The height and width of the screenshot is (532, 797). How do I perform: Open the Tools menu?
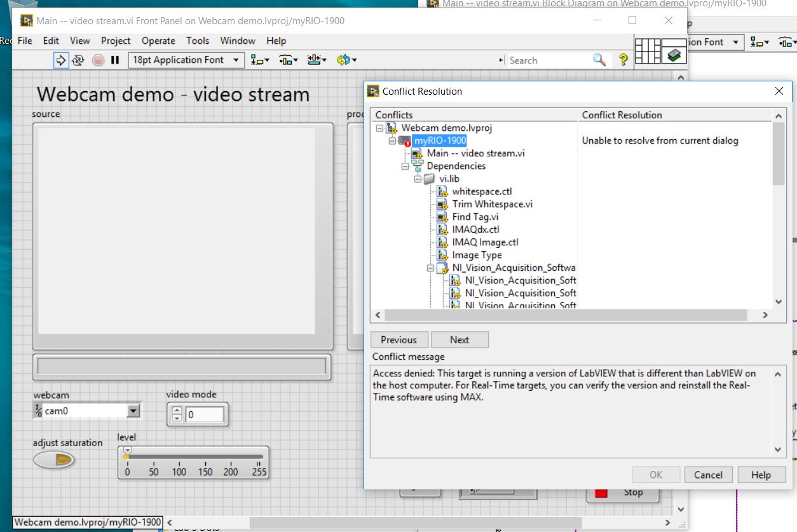198,40
